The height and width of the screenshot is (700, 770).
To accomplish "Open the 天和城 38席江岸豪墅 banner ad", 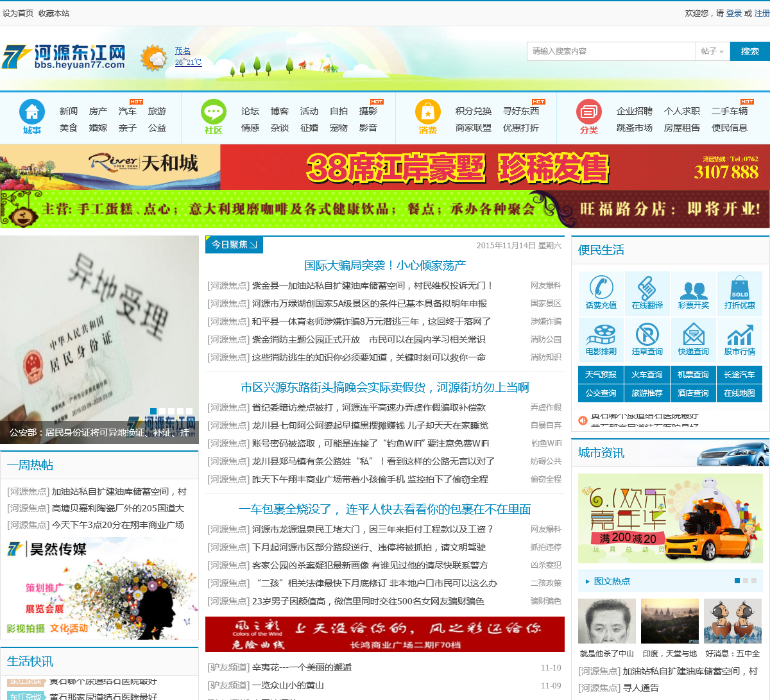I will [385, 167].
